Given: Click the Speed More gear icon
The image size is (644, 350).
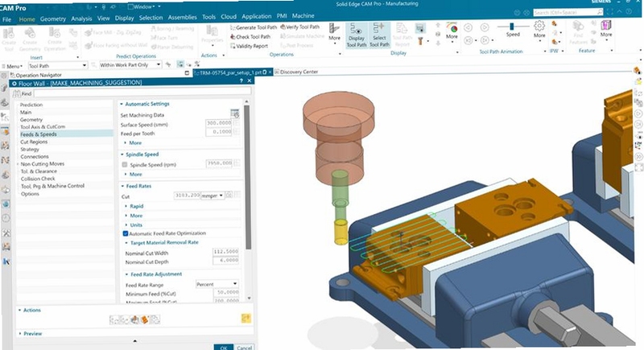Looking at the screenshot, I should 539,27.
